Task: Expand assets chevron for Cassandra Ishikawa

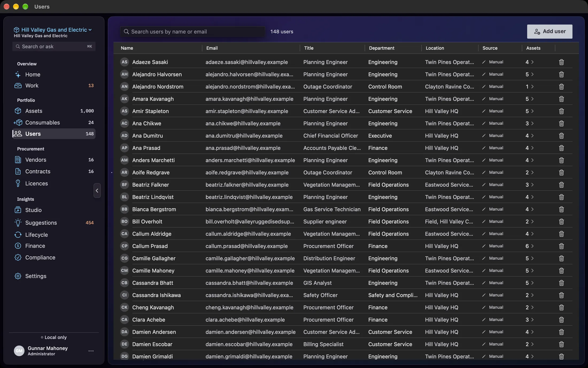Action: pos(532,295)
